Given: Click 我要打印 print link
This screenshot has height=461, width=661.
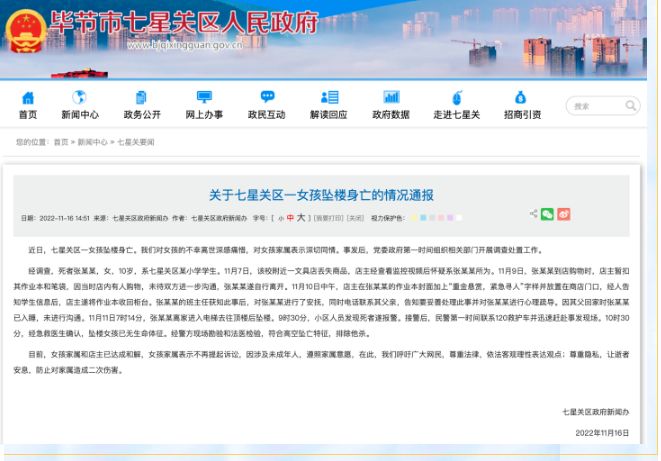Looking at the screenshot, I should pyautogui.click(x=330, y=217).
